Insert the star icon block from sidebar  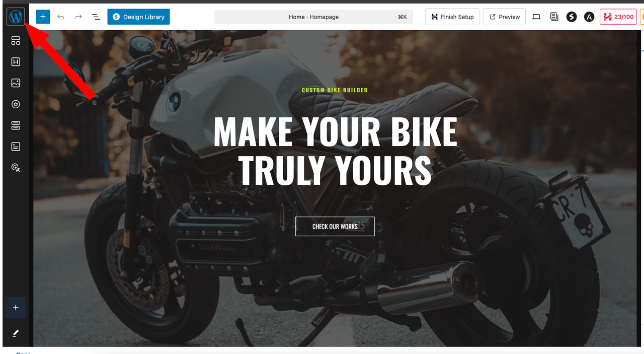click(x=16, y=104)
